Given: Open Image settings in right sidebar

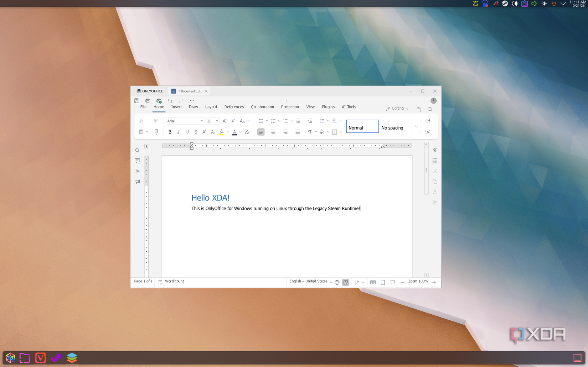Looking at the screenshot, I should click(435, 171).
